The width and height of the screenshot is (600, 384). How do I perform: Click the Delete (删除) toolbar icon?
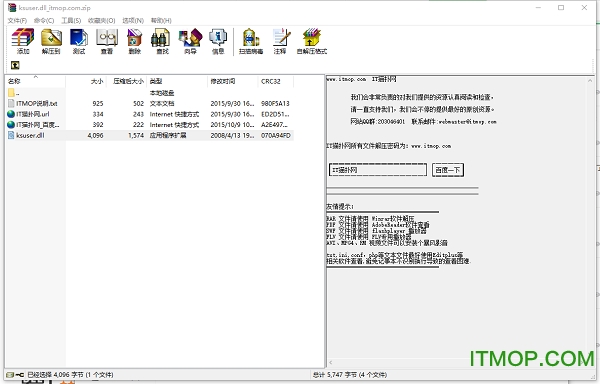[x=135, y=41]
